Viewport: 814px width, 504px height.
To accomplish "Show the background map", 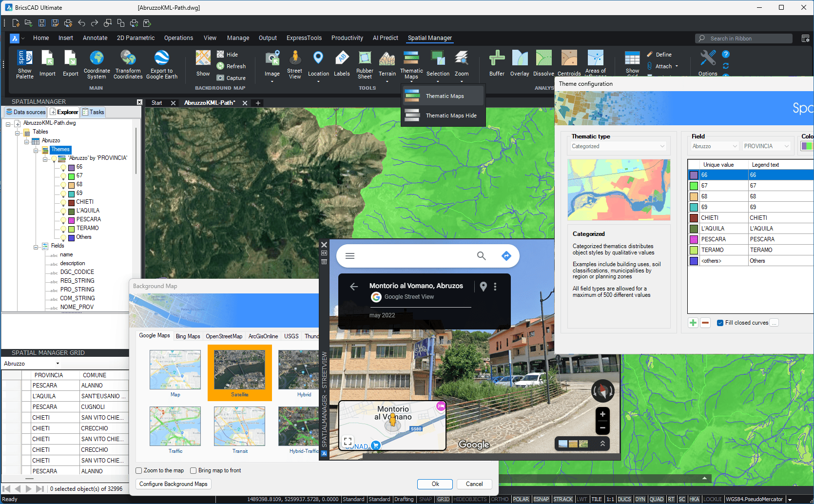I will [203, 64].
